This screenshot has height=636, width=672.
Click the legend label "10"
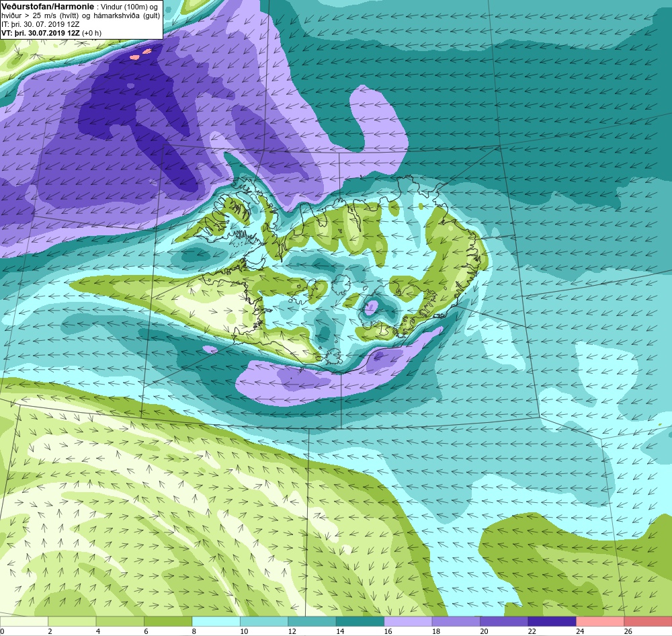[x=244, y=631]
